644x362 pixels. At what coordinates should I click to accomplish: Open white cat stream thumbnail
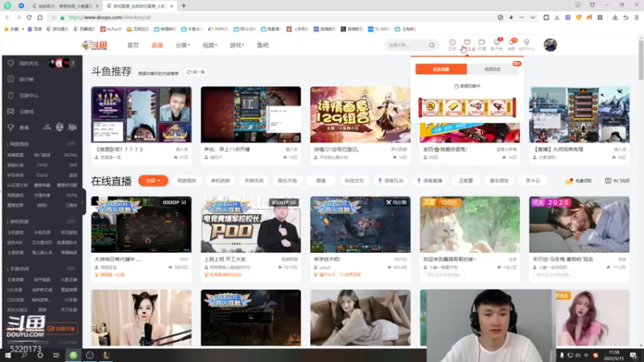tap(469, 224)
